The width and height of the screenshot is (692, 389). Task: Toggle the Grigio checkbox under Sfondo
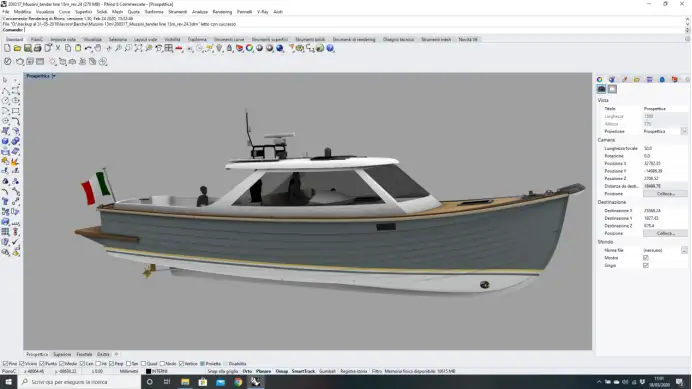click(x=646, y=265)
